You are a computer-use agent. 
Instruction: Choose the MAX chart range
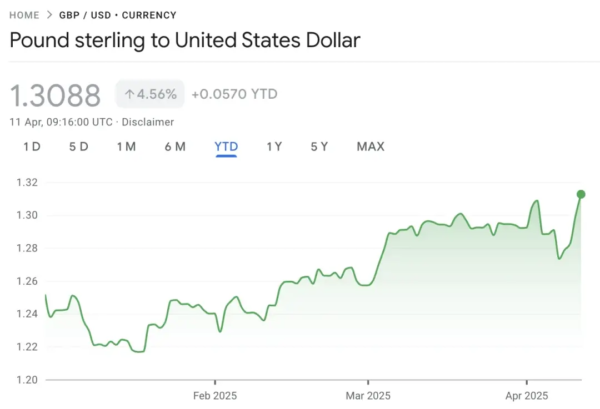tap(370, 147)
